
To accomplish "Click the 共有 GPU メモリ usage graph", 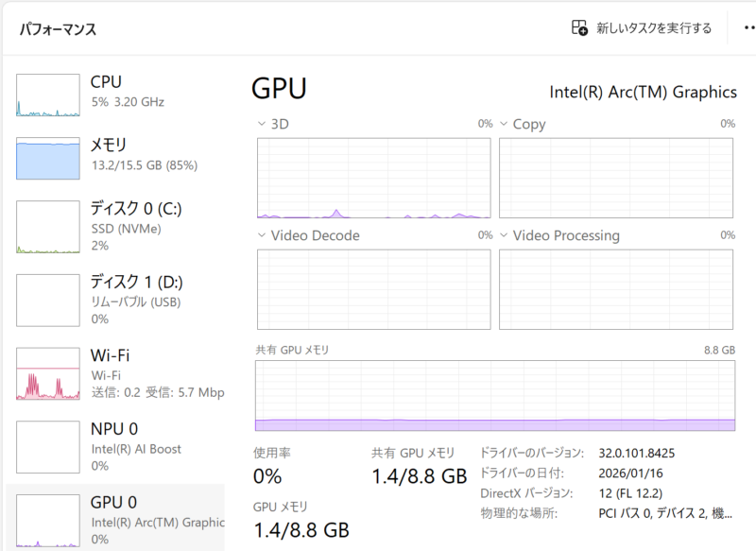I will [x=495, y=395].
